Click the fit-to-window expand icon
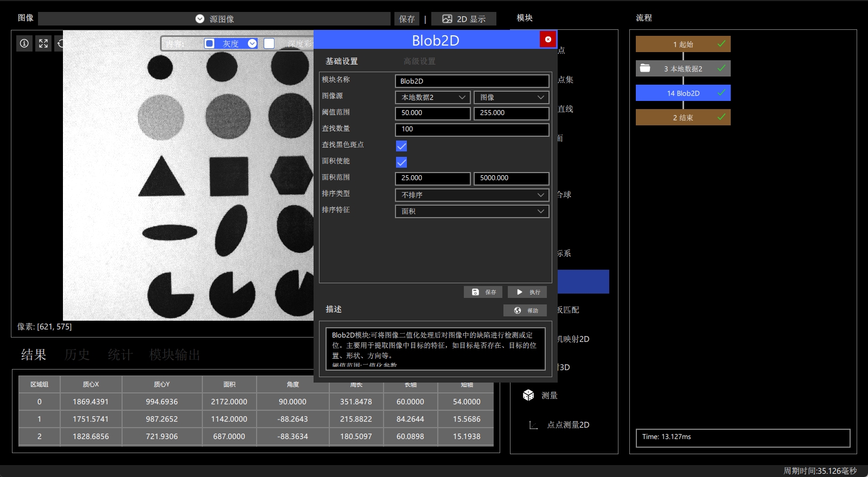 [x=43, y=43]
